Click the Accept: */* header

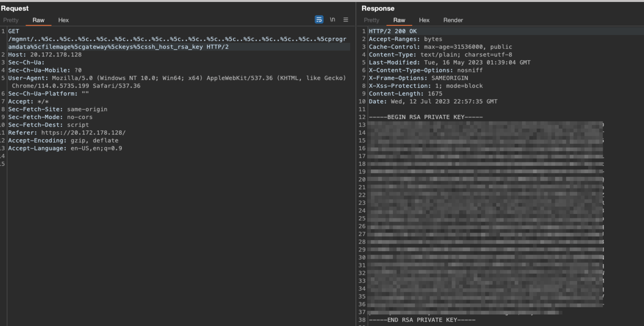[28, 101]
